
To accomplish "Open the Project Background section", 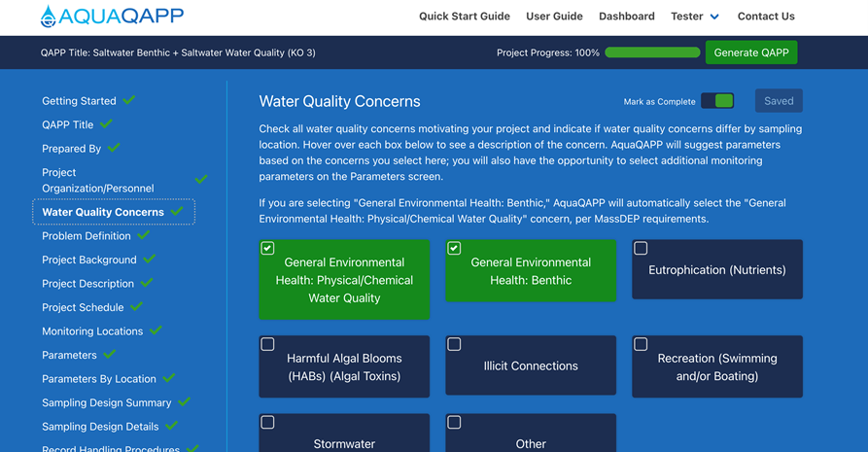I will click(89, 260).
